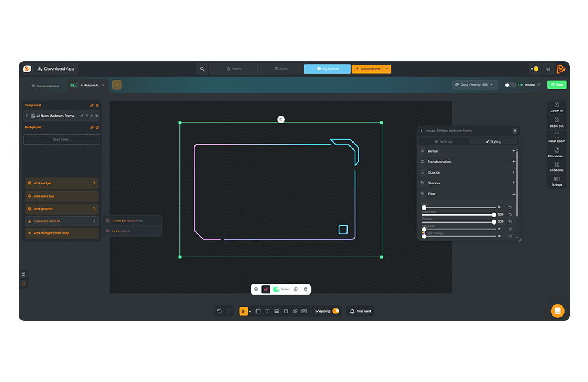Select the rectangle shape tool

pyautogui.click(x=258, y=311)
